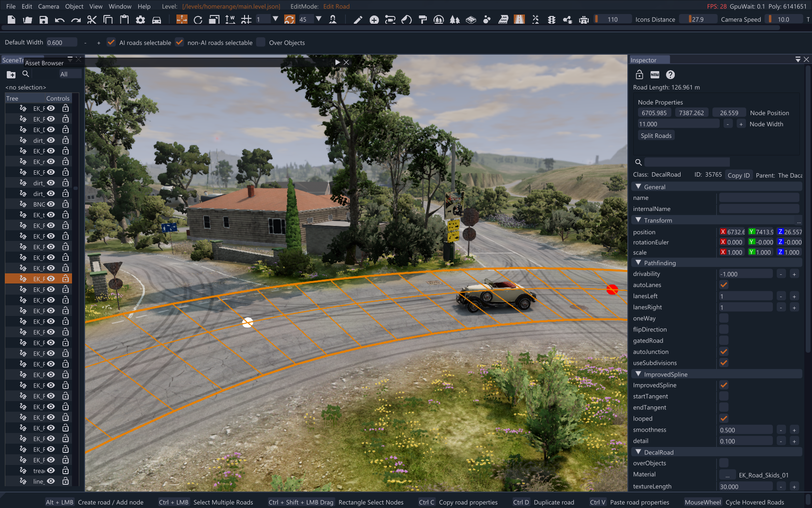The image size is (812, 508).
Task: Enable the oneWay checkbox
Action: (724, 318)
